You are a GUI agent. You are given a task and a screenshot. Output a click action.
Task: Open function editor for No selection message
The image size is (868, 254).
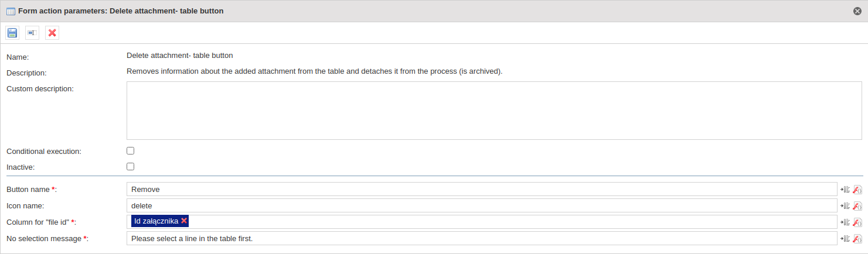(x=857, y=238)
